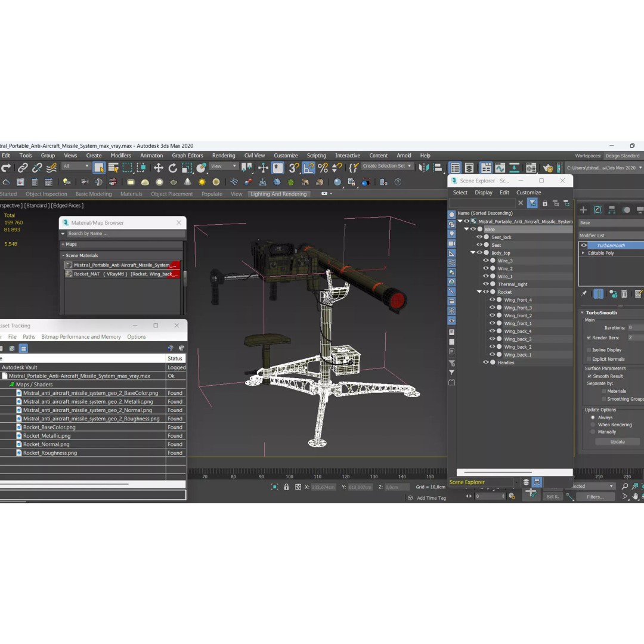Choose the Rectangular Selection Region tool
The height and width of the screenshot is (644, 644).
point(128,168)
